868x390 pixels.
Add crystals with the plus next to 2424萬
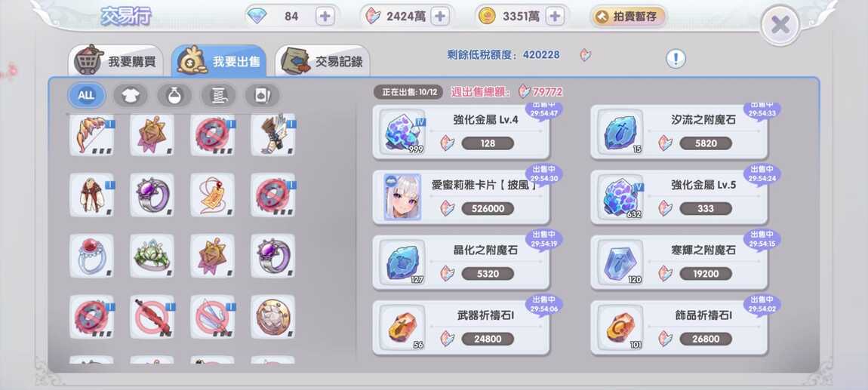pos(439,16)
